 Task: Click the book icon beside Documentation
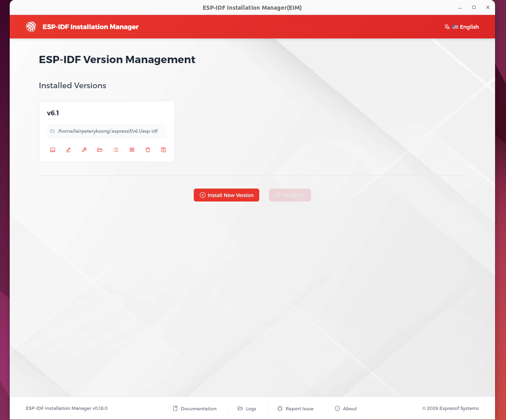(x=175, y=409)
